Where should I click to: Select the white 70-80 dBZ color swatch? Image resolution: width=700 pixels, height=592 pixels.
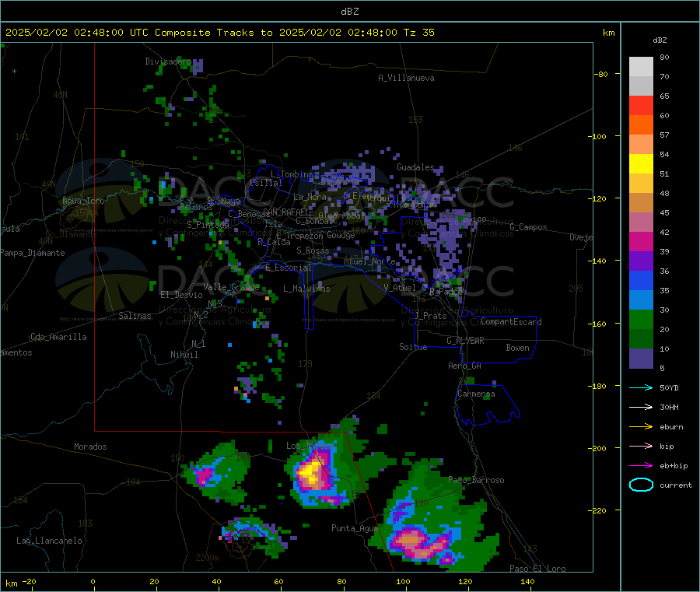(641, 67)
